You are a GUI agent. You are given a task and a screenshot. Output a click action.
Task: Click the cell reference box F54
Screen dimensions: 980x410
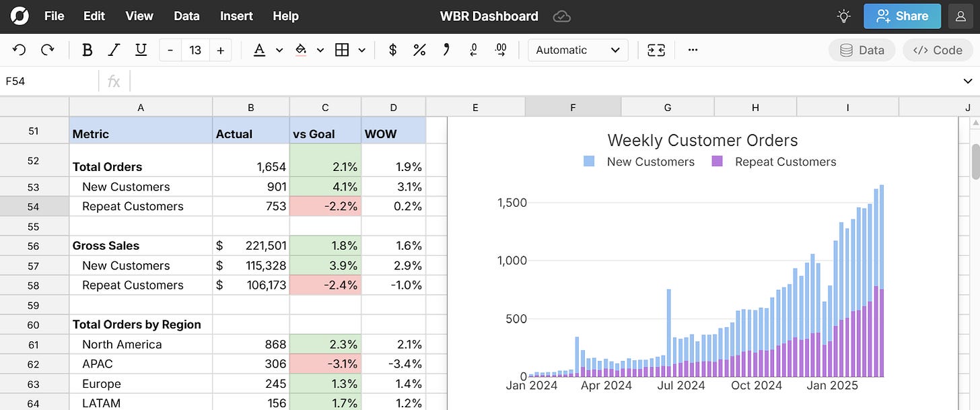50,81
